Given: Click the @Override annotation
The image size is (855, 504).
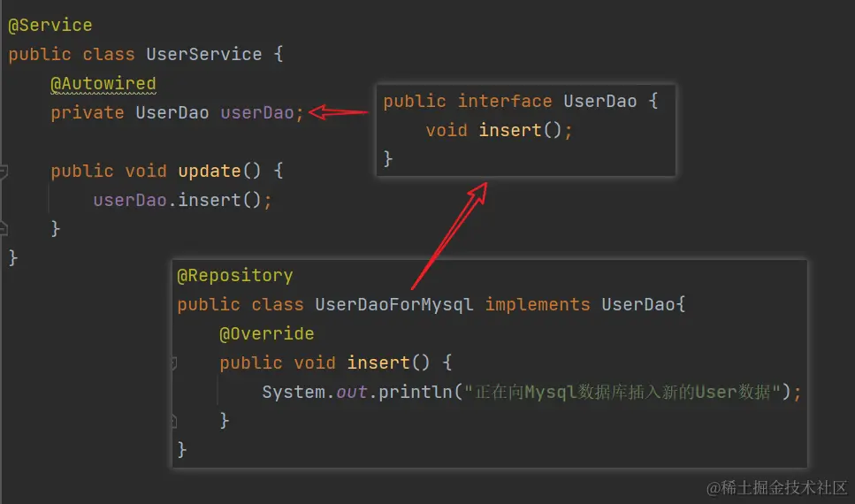Looking at the screenshot, I should [267, 334].
